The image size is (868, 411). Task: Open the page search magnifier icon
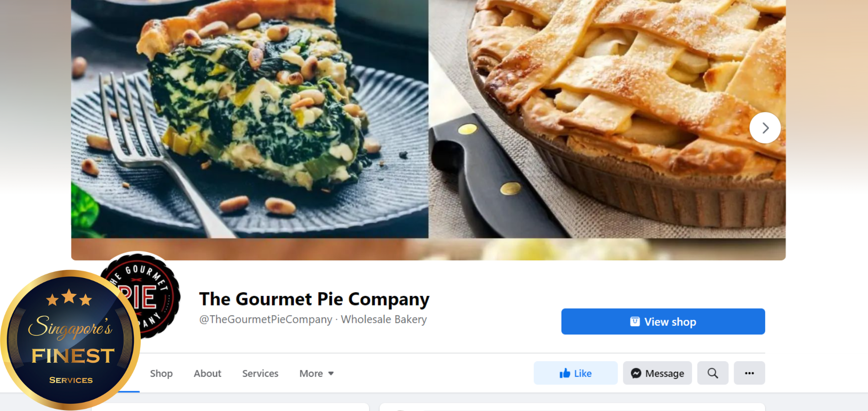coord(713,373)
